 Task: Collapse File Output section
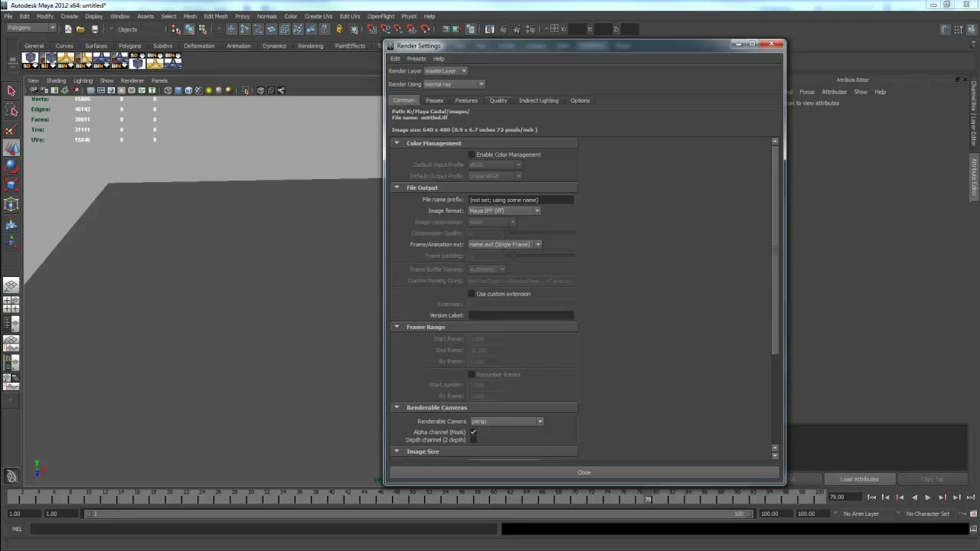coord(397,187)
